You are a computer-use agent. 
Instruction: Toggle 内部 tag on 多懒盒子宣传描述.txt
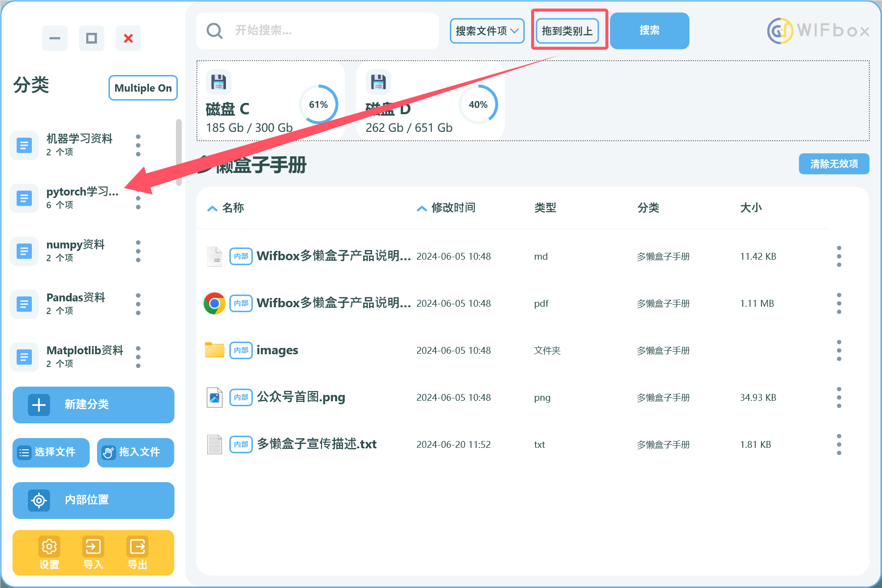241,444
